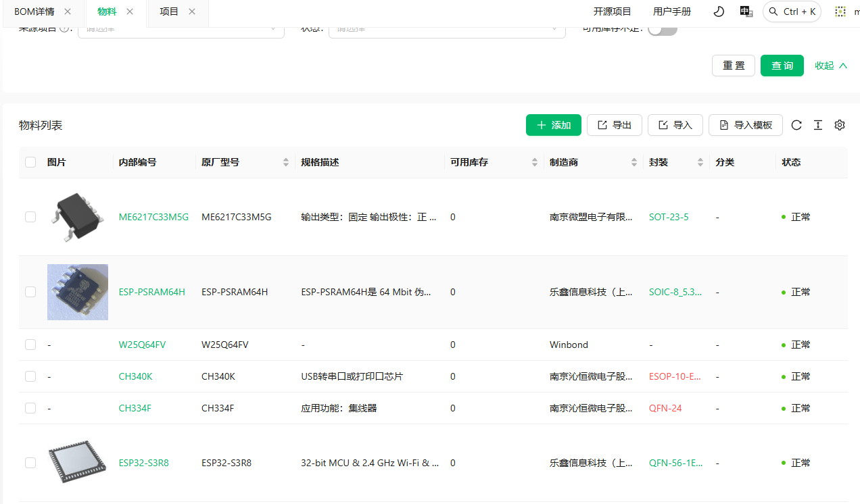Open the 用户手册 menu item
The height and width of the screenshot is (504, 860).
(x=671, y=11)
